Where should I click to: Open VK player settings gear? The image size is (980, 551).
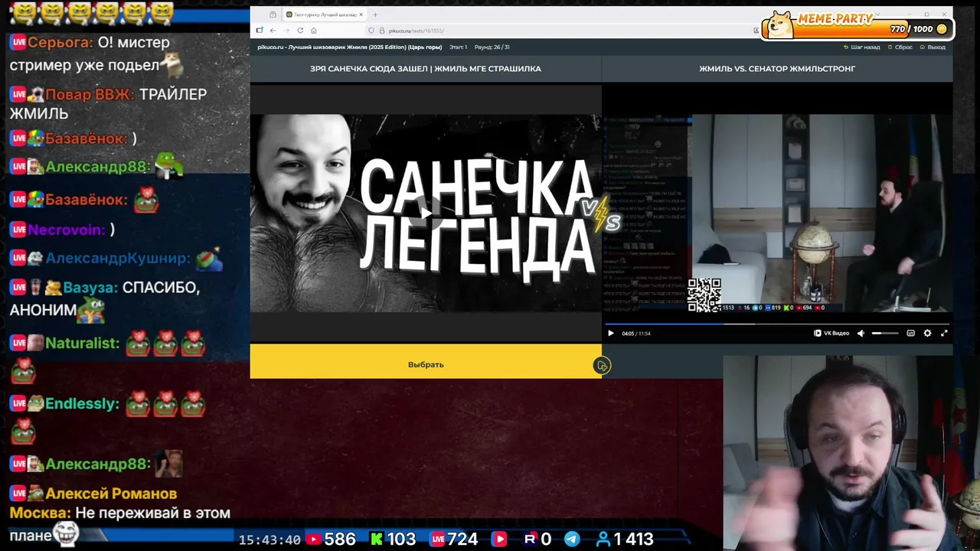coord(927,333)
